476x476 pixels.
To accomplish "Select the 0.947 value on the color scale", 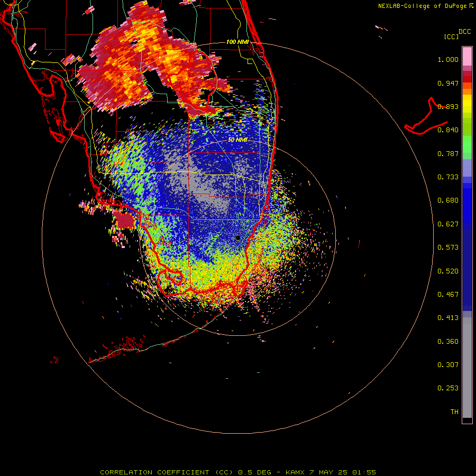I will tap(448, 83).
